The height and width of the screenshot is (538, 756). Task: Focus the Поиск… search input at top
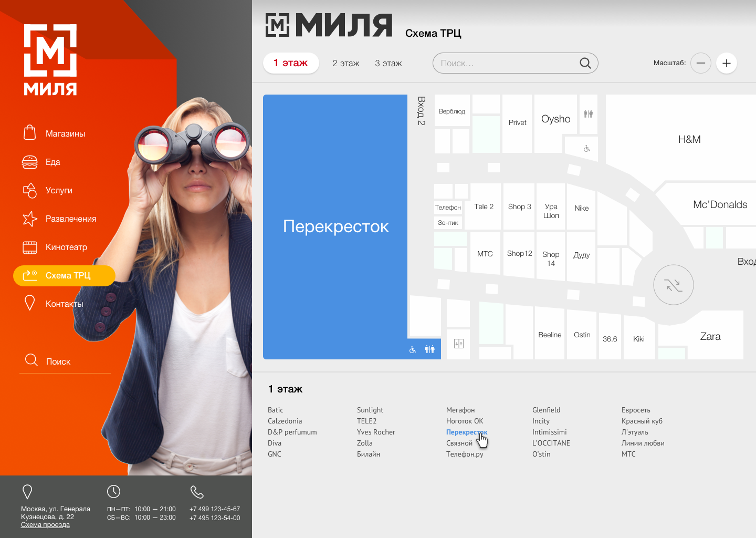tap(515, 63)
